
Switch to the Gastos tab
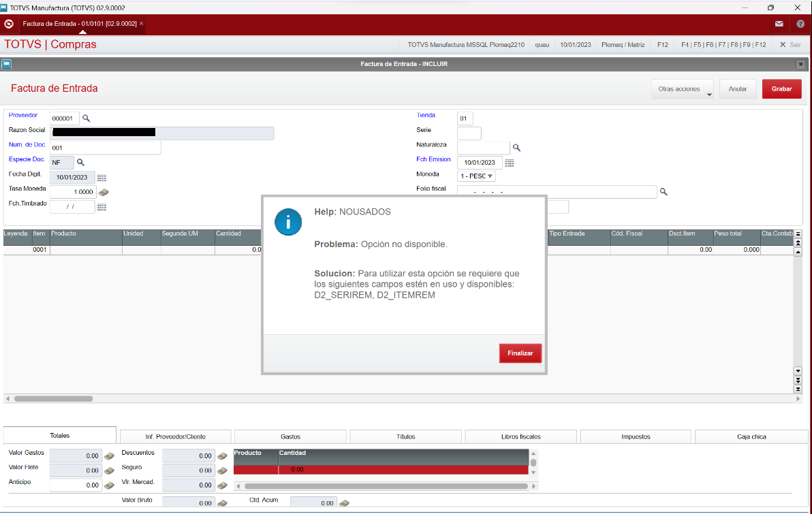(x=290, y=436)
